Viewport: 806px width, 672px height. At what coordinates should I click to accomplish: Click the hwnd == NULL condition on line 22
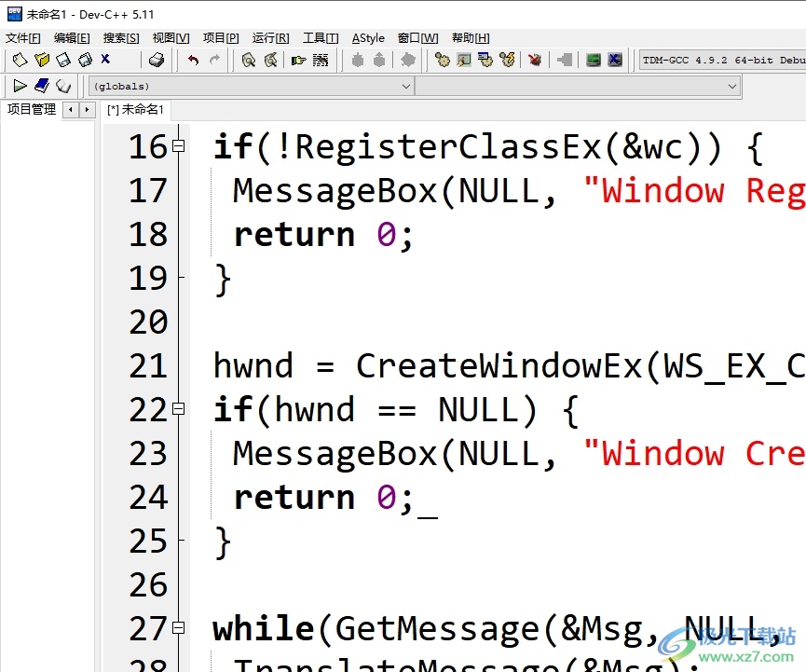point(397,410)
